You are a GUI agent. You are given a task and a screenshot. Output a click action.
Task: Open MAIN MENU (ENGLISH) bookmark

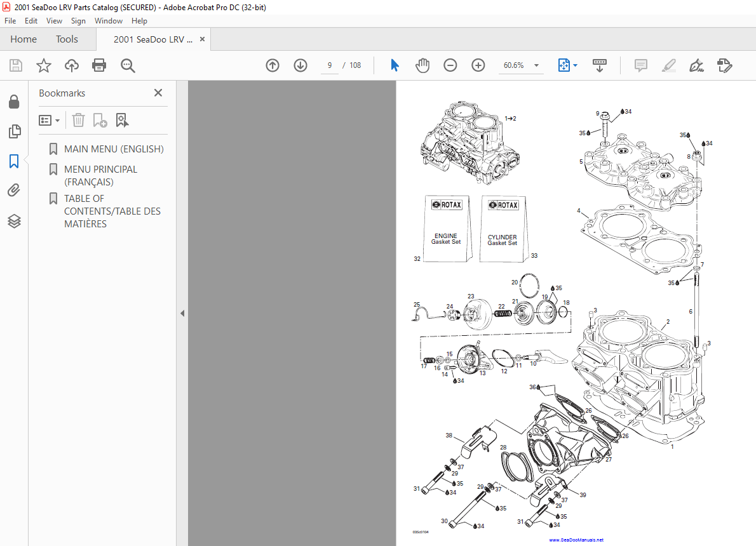114,149
